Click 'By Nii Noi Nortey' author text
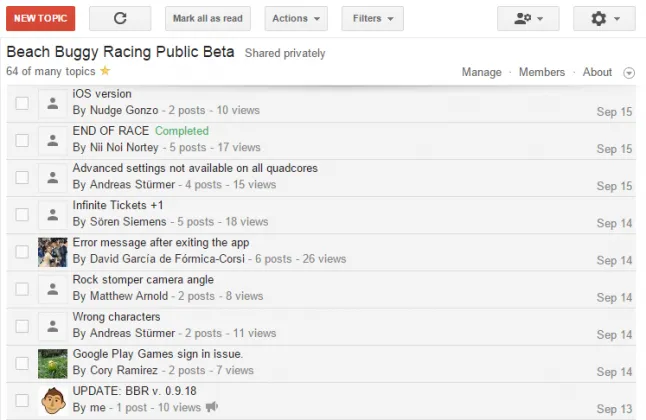Image resolution: width=646 pixels, height=420 pixels. [115, 147]
